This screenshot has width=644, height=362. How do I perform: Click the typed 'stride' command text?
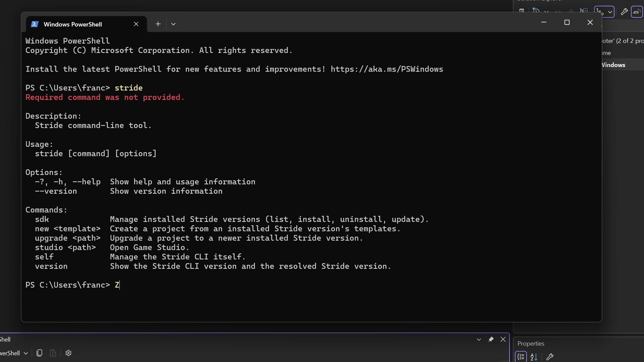click(129, 88)
